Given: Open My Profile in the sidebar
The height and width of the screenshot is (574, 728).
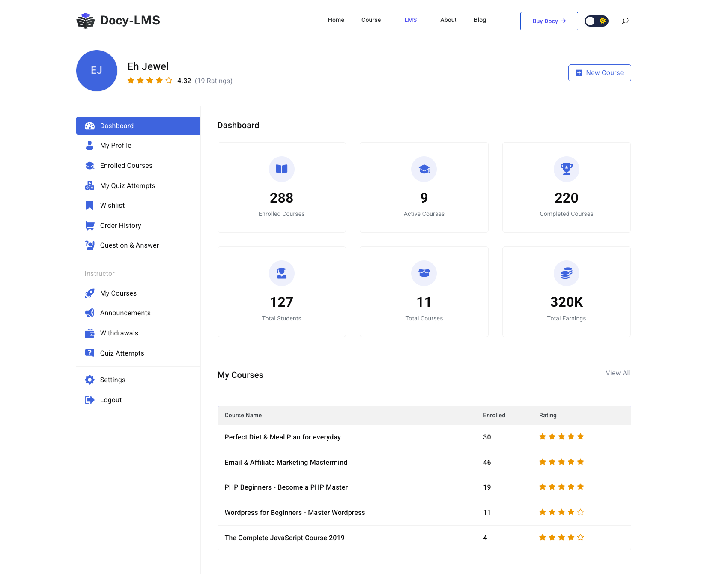Looking at the screenshot, I should tap(138, 146).
